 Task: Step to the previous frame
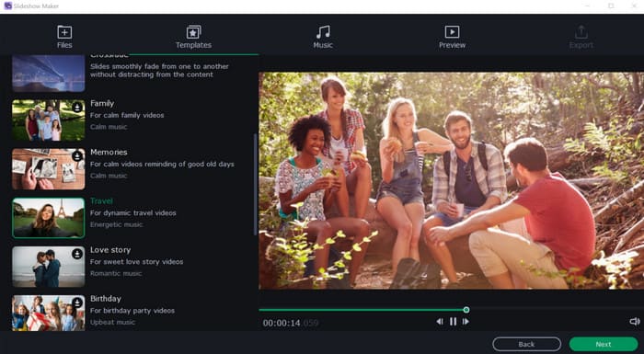(440, 322)
